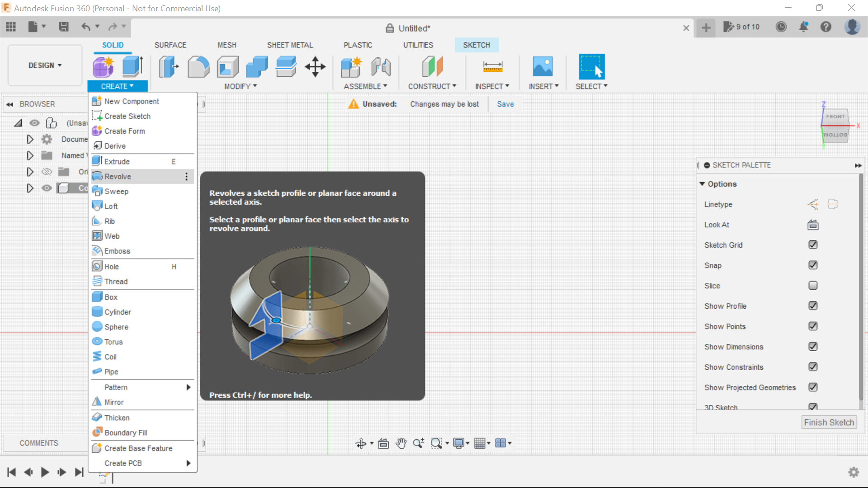This screenshot has width=868, height=488.
Task: Switch to the SURFACE tab
Action: click(170, 45)
